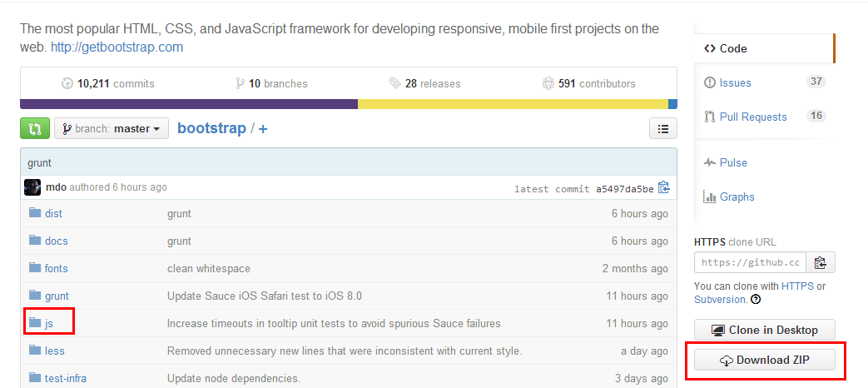Click the contributors people icon
Image resolution: width=868 pixels, height=388 pixels.
coord(548,83)
